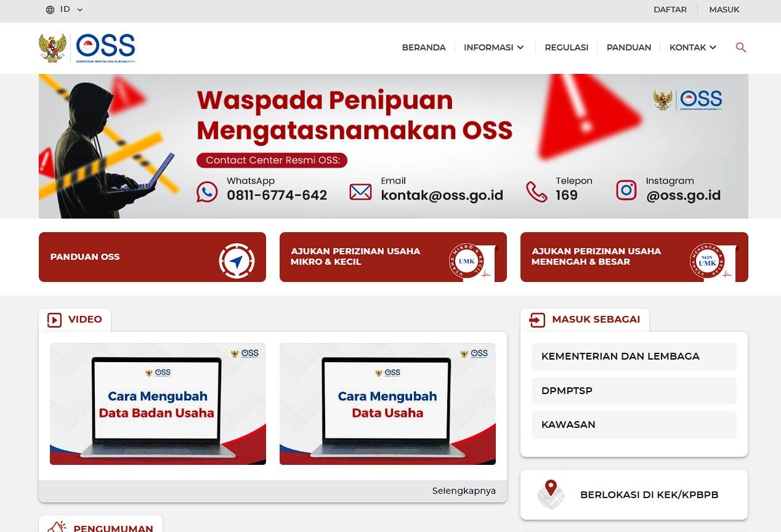781x532 pixels.
Task: Click the @oss.go.id Instagram handle
Action: [683, 195]
